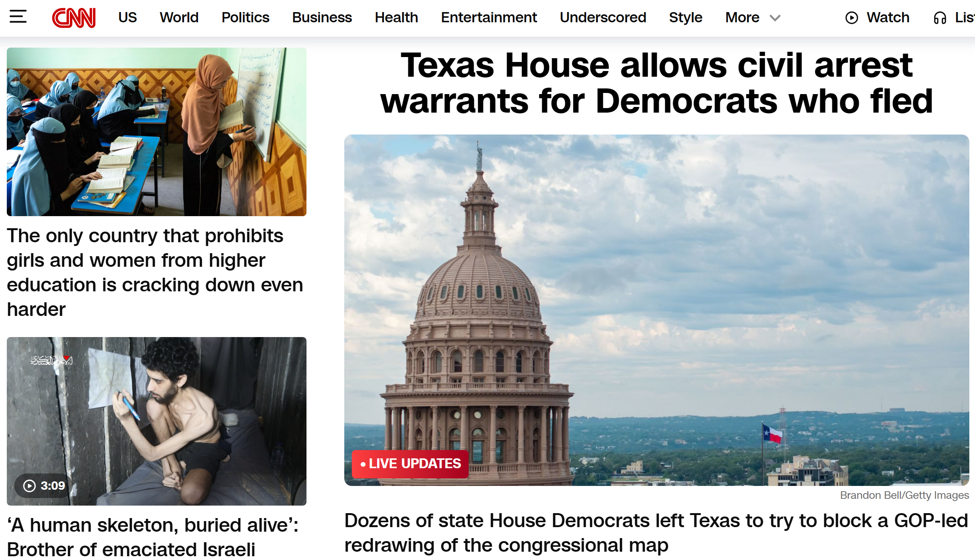
Task: Open Texas House civil arrest warrants headline
Action: 656,83
